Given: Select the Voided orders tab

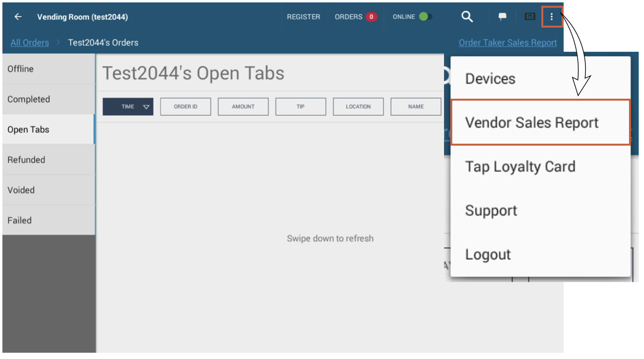Looking at the screenshot, I should (x=48, y=190).
